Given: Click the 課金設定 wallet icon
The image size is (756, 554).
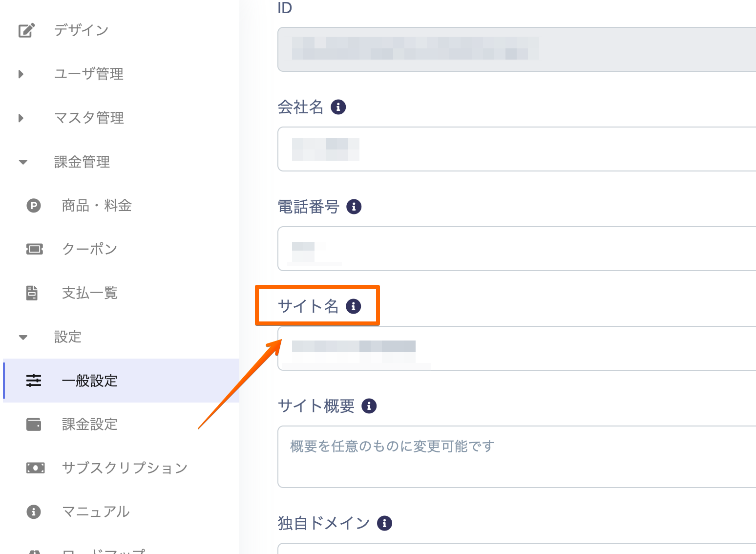Looking at the screenshot, I should pos(34,424).
